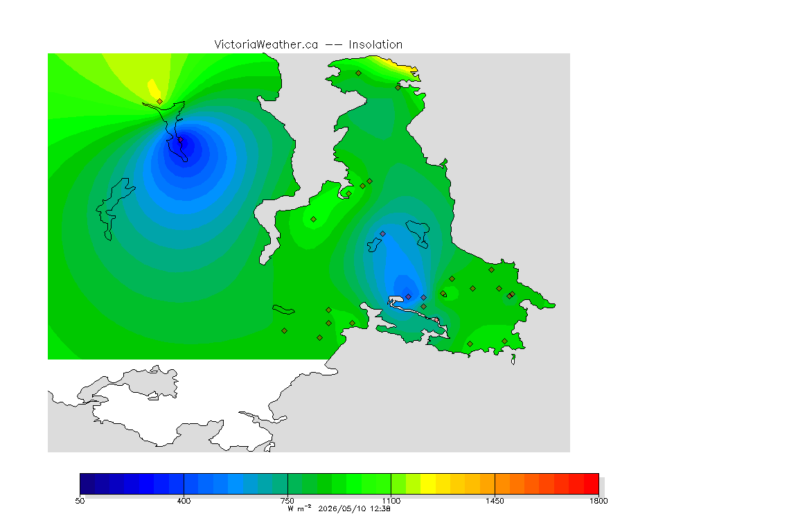This screenshot has height=532, width=798.
Task: Click the VictoriaWeather.ca Insolation title
Action: click(x=308, y=45)
